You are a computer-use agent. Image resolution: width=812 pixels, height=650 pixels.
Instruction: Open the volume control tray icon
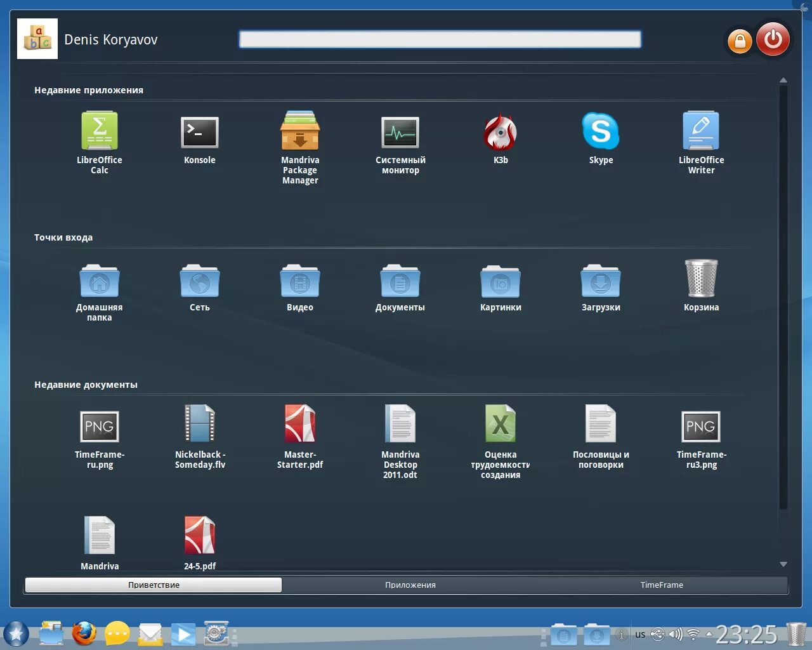click(676, 634)
